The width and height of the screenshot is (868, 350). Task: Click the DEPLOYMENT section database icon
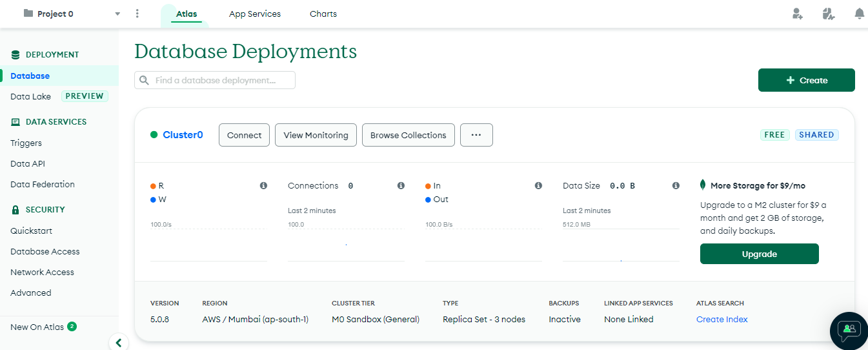[15, 55]
